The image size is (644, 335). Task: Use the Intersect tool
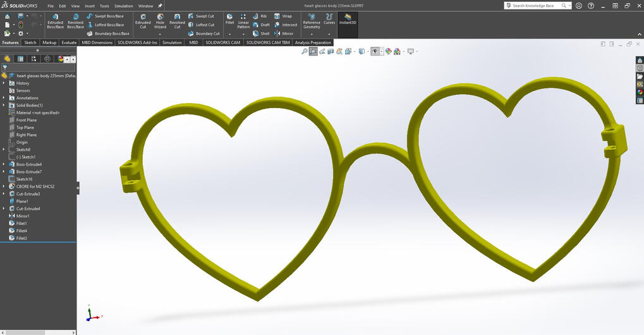286,25
